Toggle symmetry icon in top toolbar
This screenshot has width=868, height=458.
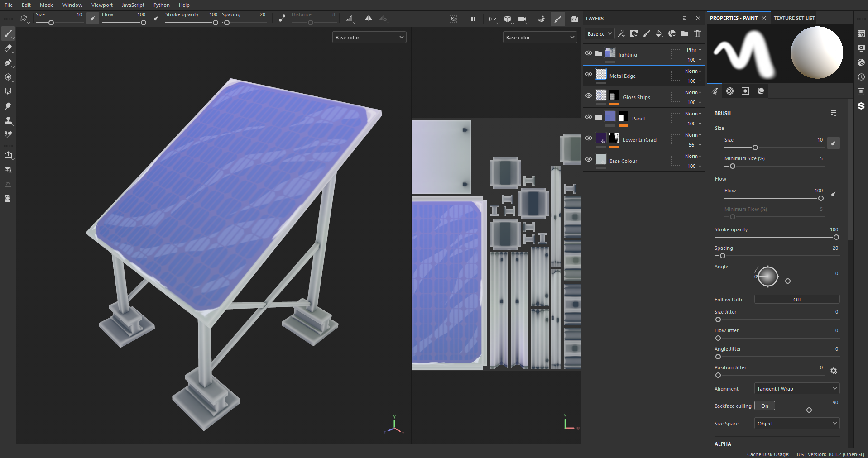pos(369,19)
